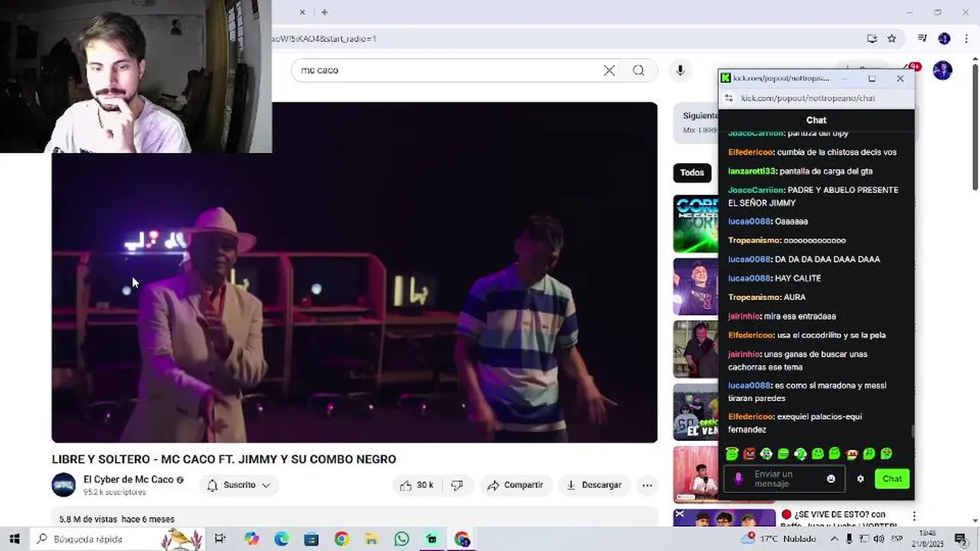
Task: Click the Enviar un mensaje input field
Action: tap(782, 479)
